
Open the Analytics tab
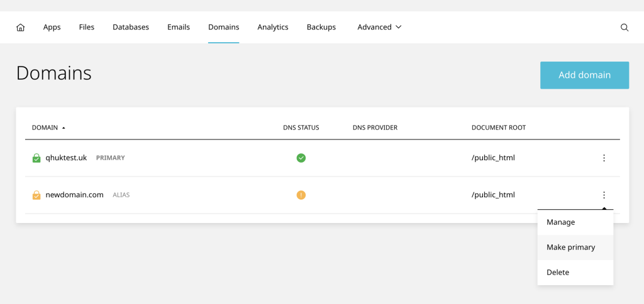273,27
